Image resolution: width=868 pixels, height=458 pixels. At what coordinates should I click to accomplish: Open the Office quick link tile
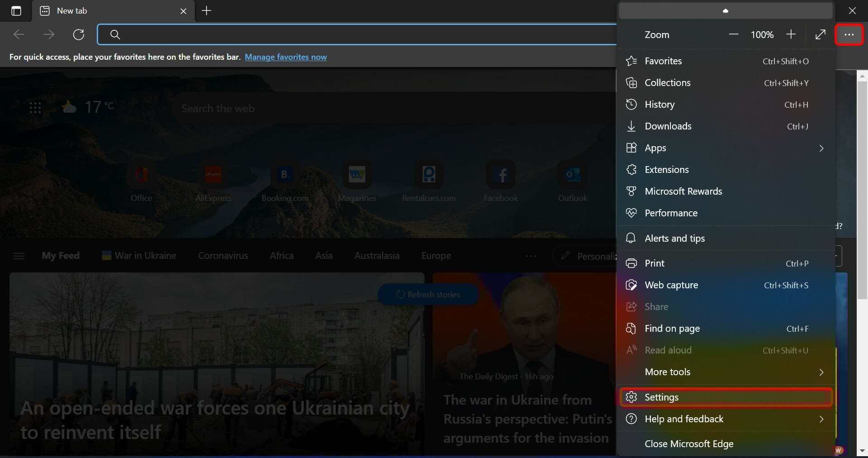point(141,181)
